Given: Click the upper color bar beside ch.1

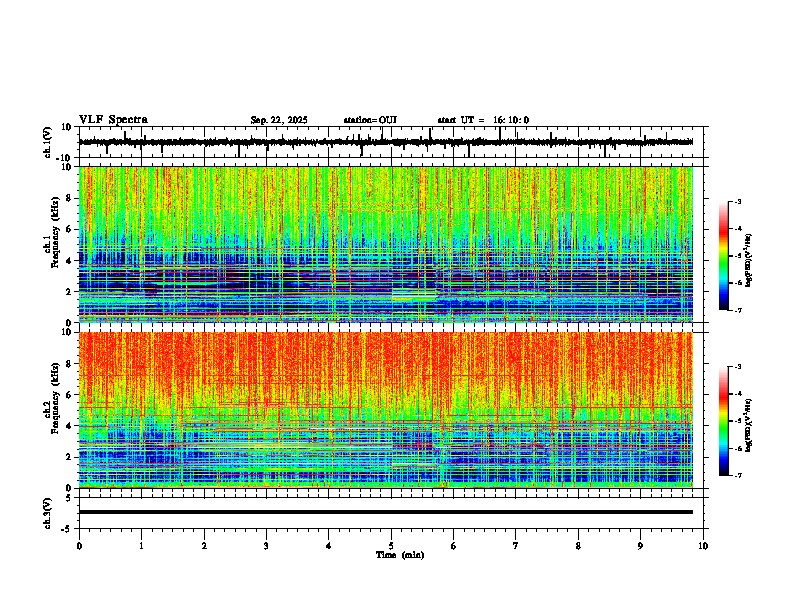Looking at the screenshot, I should pos(723,256).
